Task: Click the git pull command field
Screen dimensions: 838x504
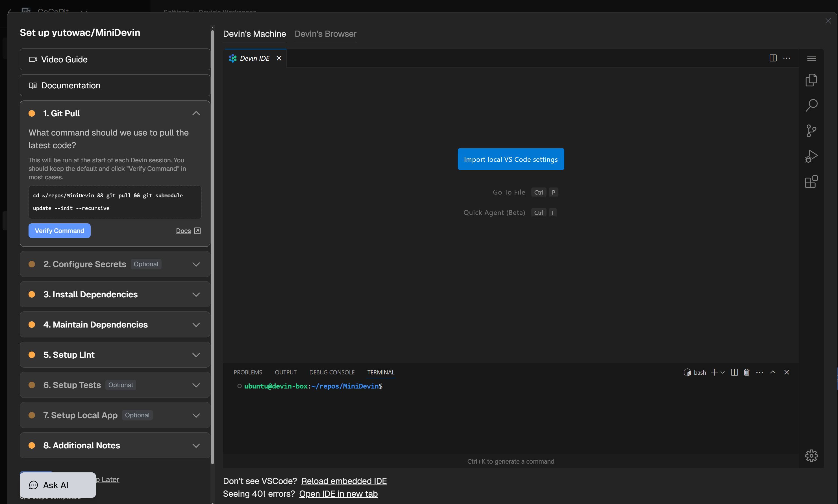Action: (115, 202)
